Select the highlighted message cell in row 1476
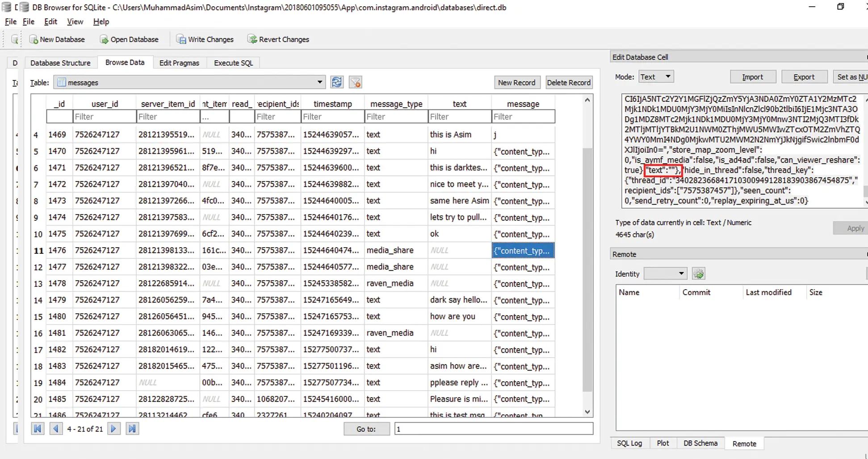The image size is (868, 459). [x=523, y=250]
